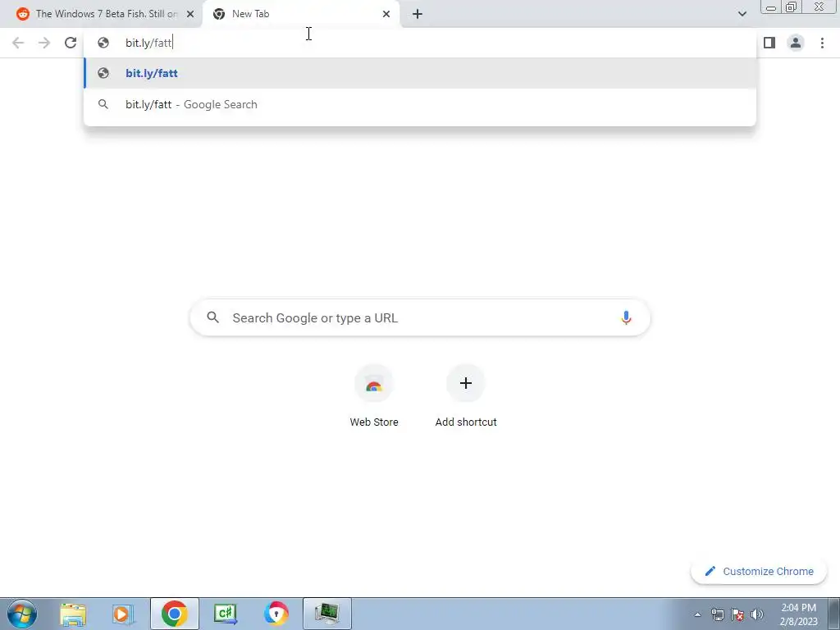The width and height of the screenshot is (840, 630).
Task: Open the system monitor taskbar icon
Action: coord(327,614)
